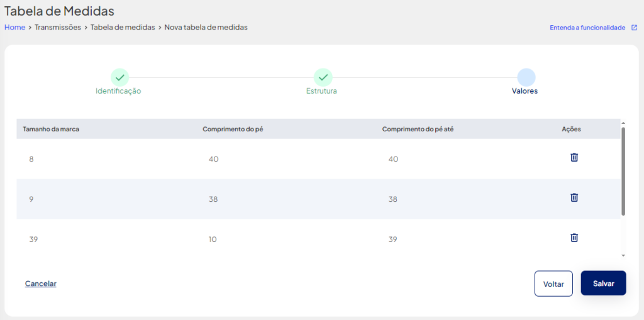644x320 pixels.
Task: Delete the row with size 9
Action: pos(574,197)
